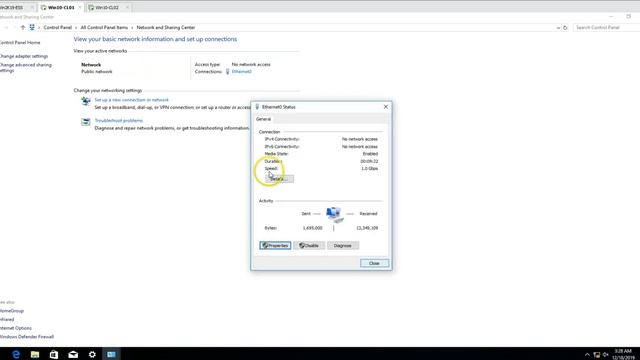Focus the Search Control Panel field
640x360 pixels.
[607, 27]
